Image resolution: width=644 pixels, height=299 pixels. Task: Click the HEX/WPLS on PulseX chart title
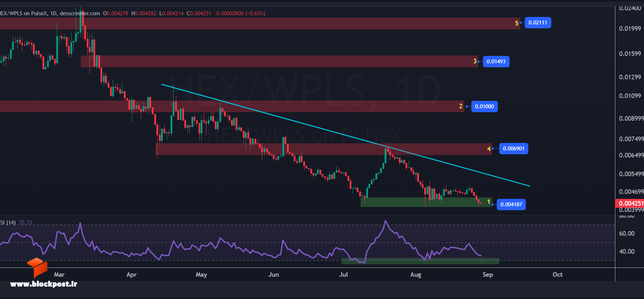(23, 13)
